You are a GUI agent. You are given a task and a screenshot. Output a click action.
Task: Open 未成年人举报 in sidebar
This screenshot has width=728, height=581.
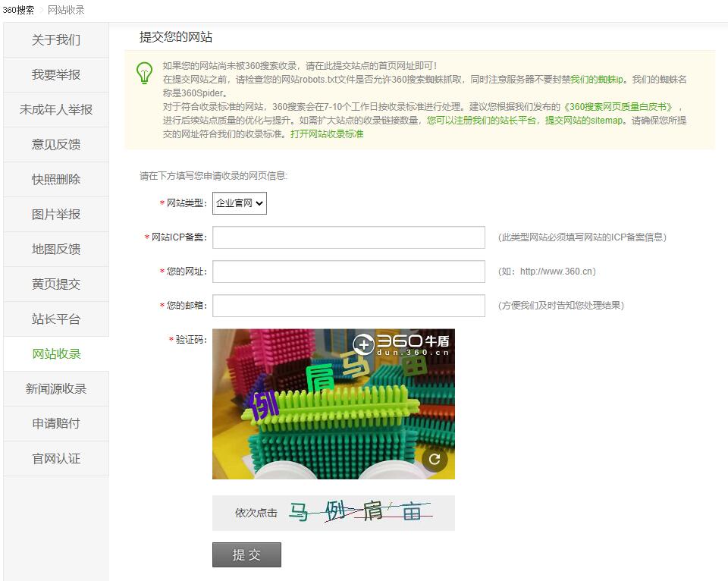tap(56, 110)
